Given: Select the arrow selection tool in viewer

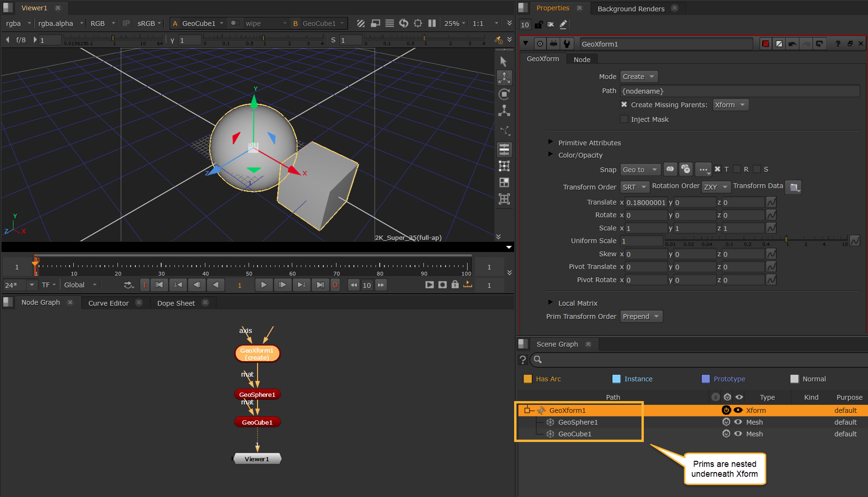Looking at the screenshot, I should point(503,62).
